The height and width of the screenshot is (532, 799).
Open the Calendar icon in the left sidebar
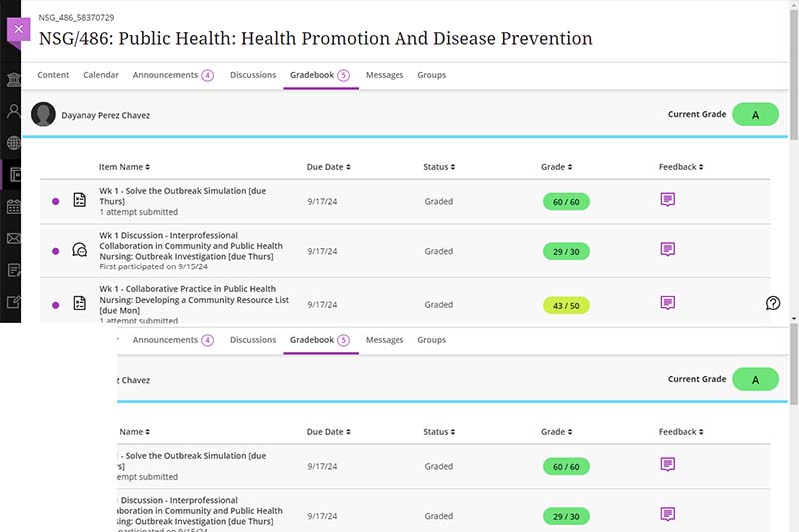[x=13, y=207]
